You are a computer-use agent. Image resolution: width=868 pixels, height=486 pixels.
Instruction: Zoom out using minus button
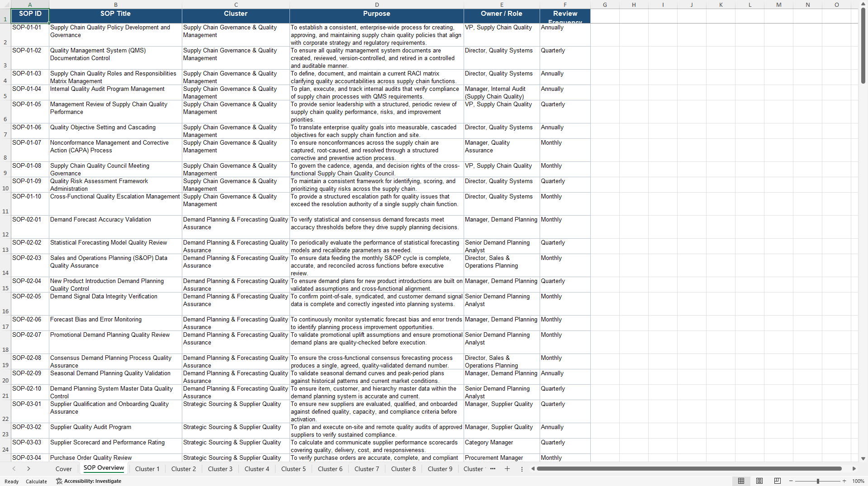click(791, 481)
